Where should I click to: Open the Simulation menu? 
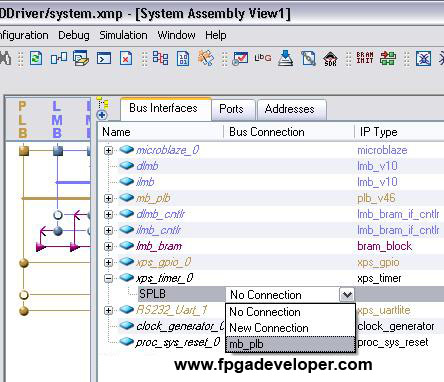(123, 35)
